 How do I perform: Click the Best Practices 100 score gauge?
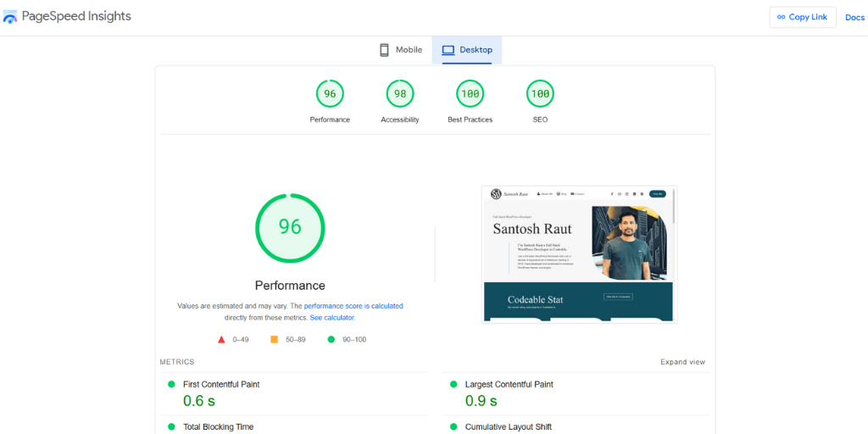(470, 94)
